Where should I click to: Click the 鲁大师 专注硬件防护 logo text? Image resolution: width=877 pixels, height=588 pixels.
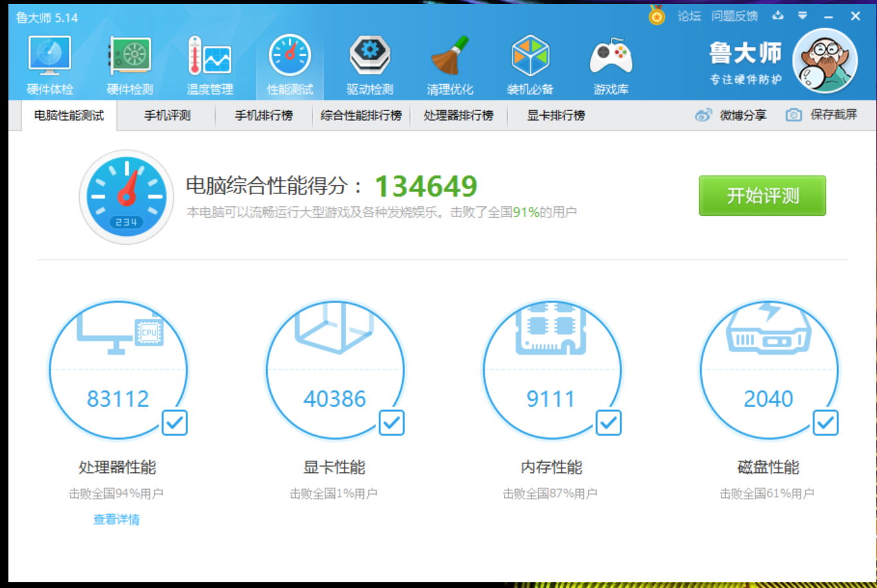point(746,63)
